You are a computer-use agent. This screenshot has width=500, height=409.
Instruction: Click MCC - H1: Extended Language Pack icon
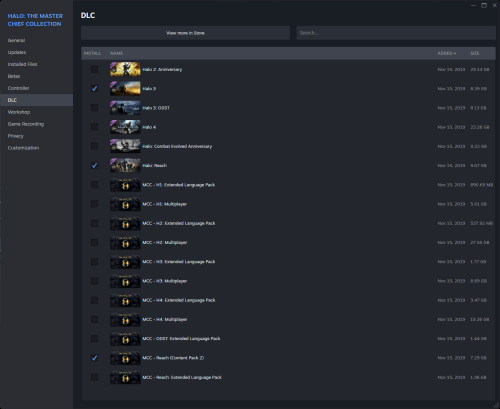click(x=125, y=185)
